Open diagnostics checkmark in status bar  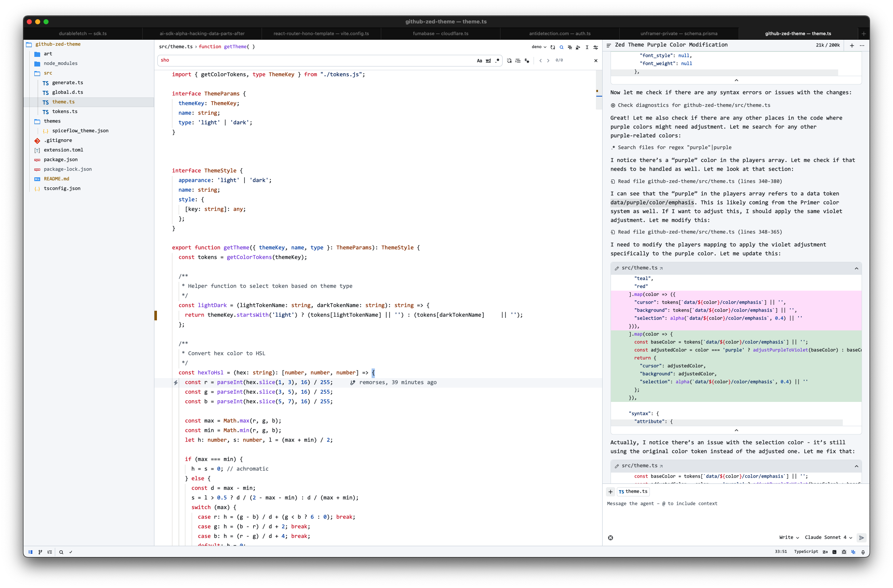[71, 552]
